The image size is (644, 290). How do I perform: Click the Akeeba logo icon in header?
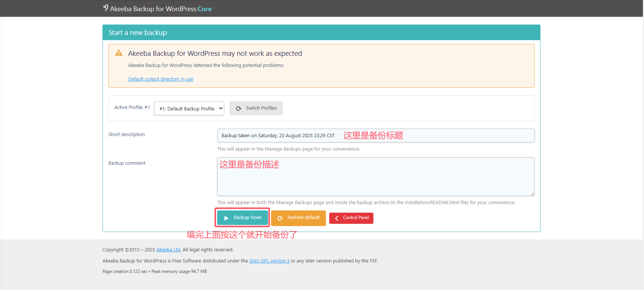(x=106, y=8)
